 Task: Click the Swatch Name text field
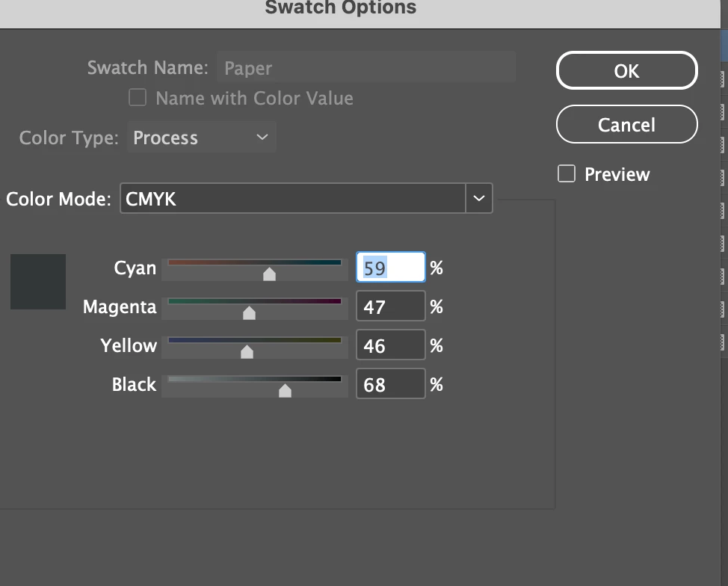coord(366,68)
